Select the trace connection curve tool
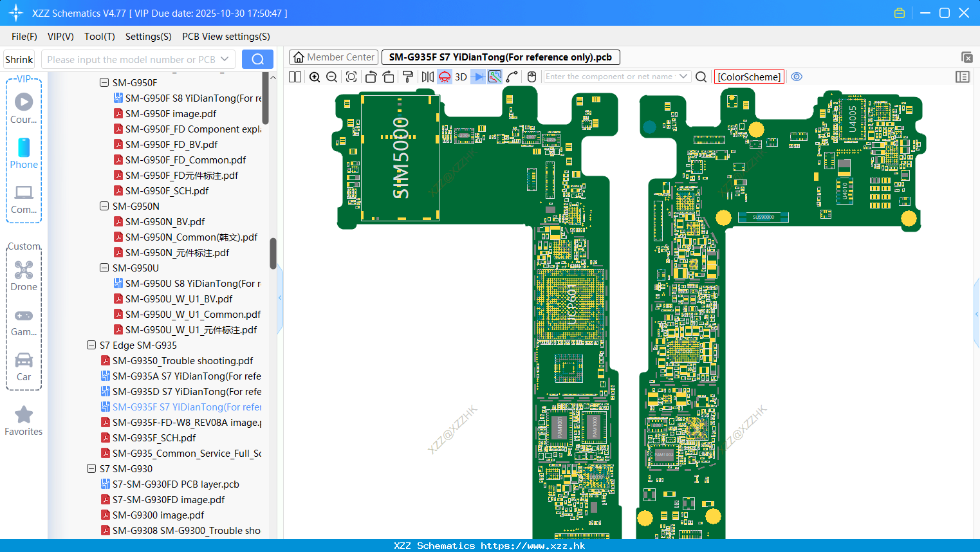This screenshot has height=552, width=980. coord(512,77)
